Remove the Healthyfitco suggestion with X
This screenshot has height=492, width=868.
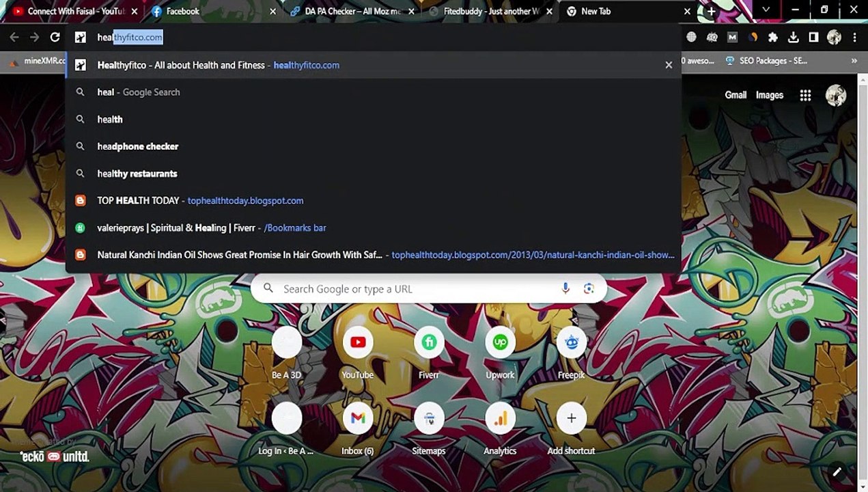coord(669,65)
